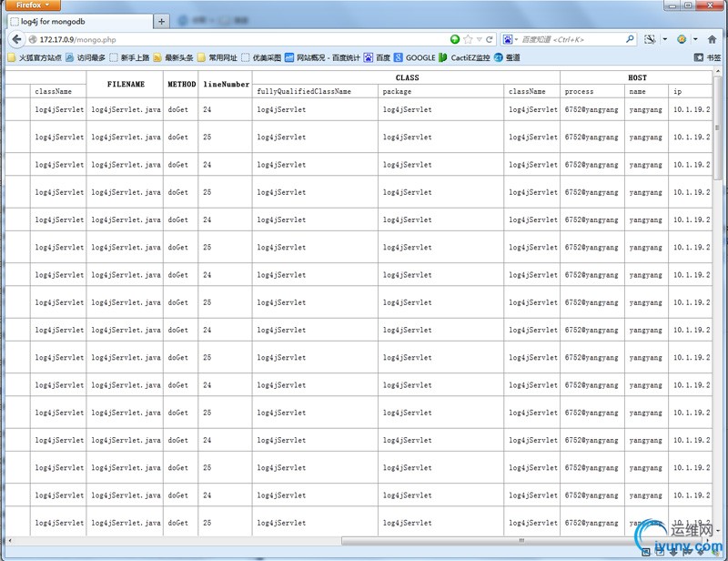Image resolution: width=728 pixels, height=561 pixels.
Task: Click the search magnifier icon
Action: [x=630, y=39]
